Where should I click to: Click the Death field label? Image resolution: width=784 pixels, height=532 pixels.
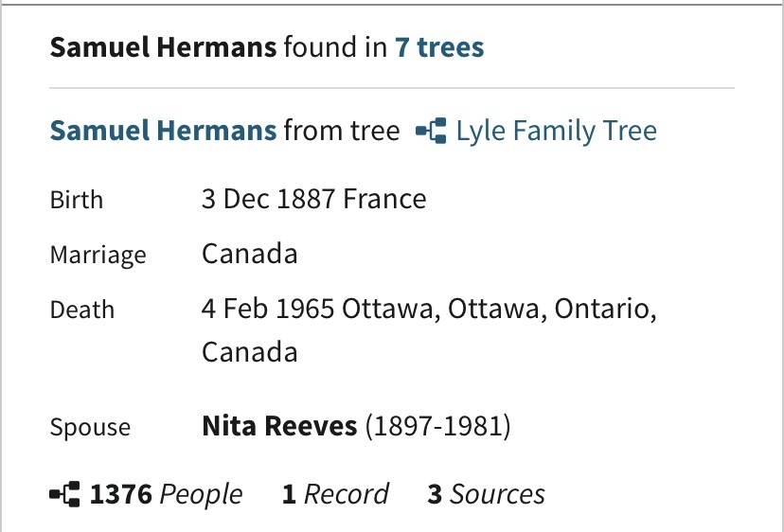click(x=81, y=310)
